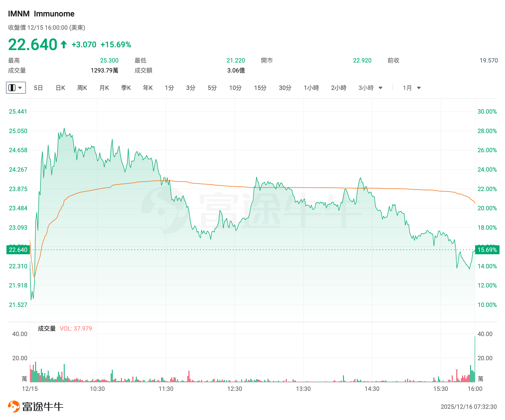The height and width of the screenshot is (420, 505).
Task: Pick the 15分 interval option
Action: point(260,88)
